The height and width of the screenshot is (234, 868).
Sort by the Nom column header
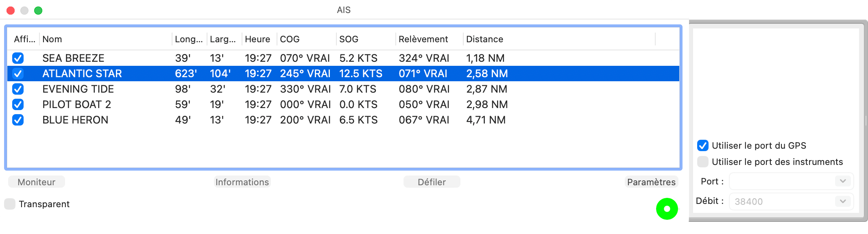coord(106,39)
